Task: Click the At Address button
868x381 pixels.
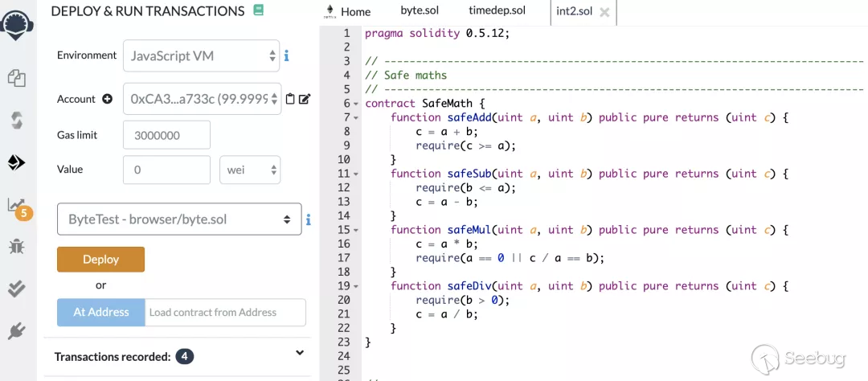Action: 100,313
